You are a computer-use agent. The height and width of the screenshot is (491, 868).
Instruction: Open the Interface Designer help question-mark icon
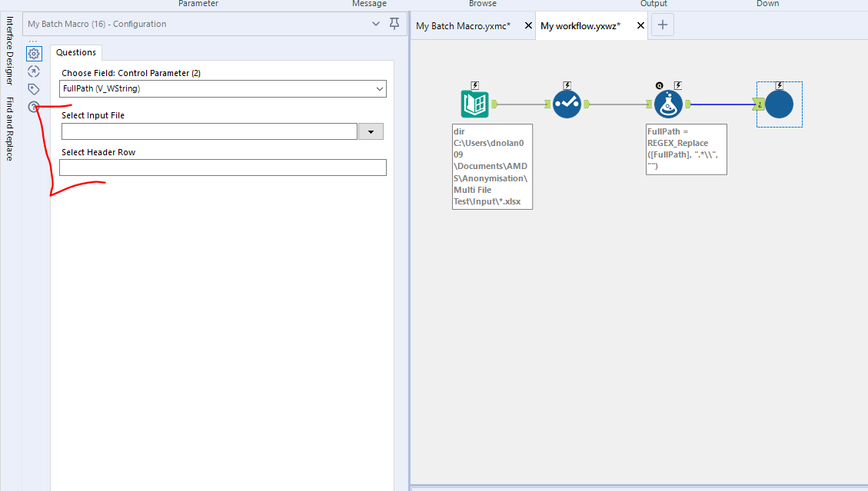tap(34, 107)
